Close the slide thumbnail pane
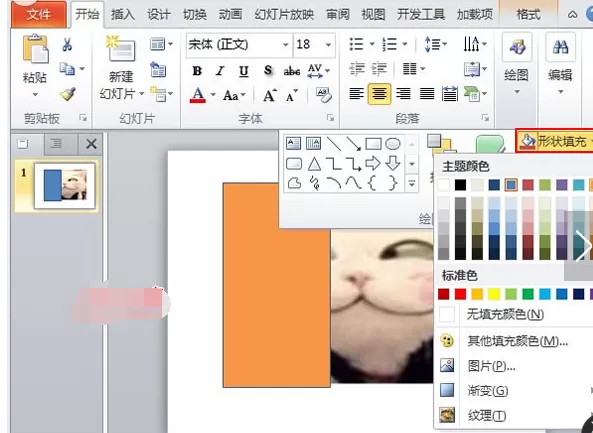593x433 pixels. (x=91, y=144)
